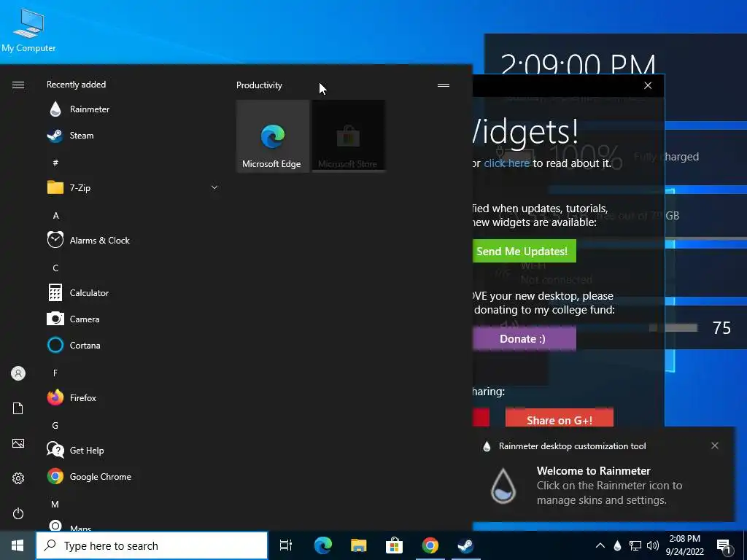This screenshot has width=747, height=560.
Task: Adjust the volume slider showing 75
Action: (673, 327)
